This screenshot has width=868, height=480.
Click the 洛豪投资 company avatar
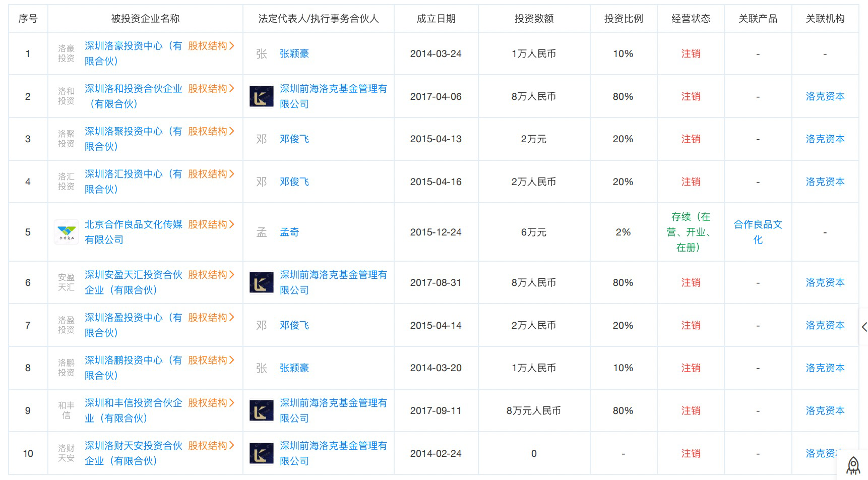tap(66, 53)
